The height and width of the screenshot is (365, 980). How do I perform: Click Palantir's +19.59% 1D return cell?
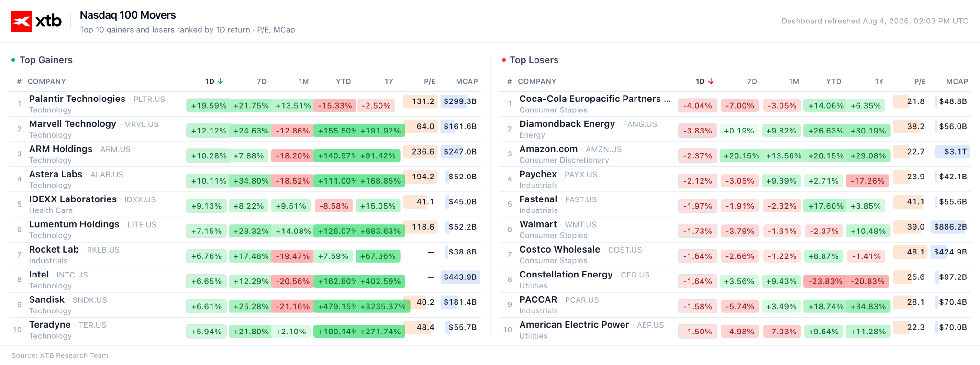pos(209,106)
